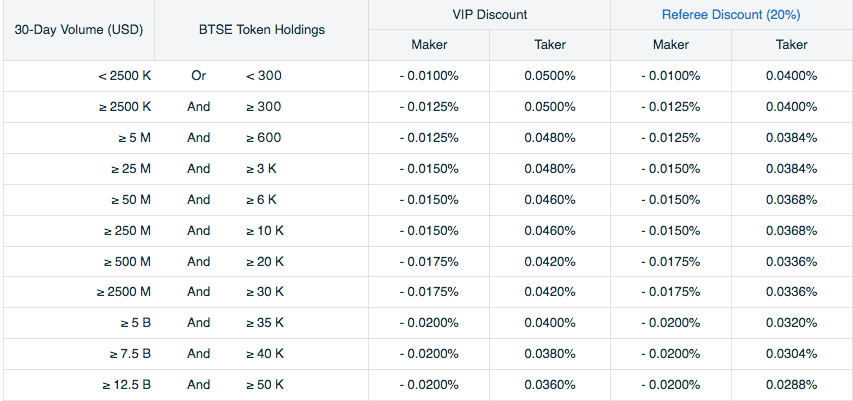This screenshot has width=853, height=401.
Task: Click the < 2500 K volume cell
Action: (125, 76)
